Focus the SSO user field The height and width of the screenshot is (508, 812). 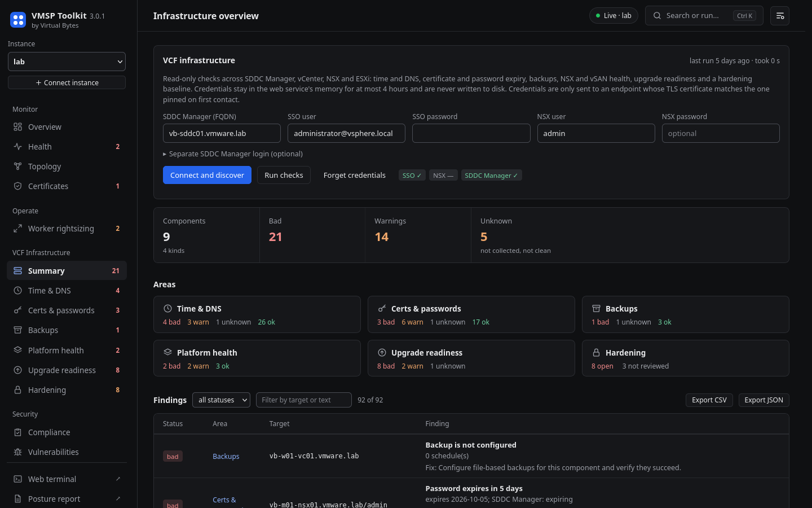click(x=346, y=133)
